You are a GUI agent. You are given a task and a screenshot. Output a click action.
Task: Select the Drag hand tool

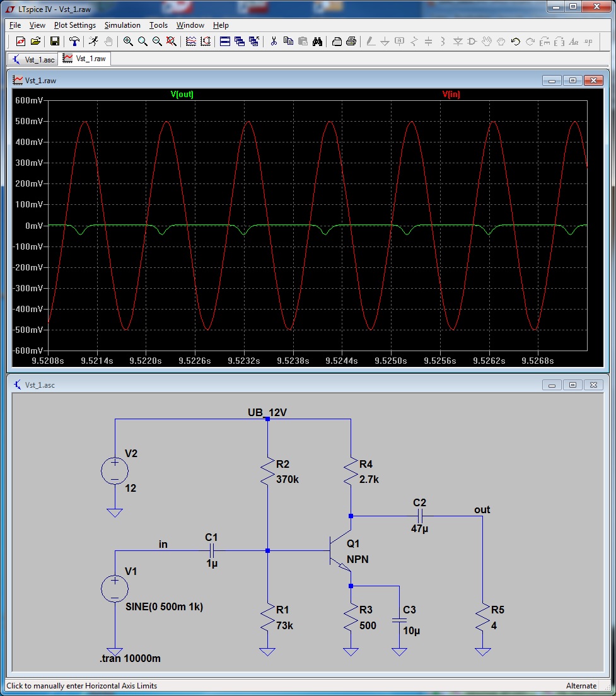pyautogui.click(x=501, y=41)
